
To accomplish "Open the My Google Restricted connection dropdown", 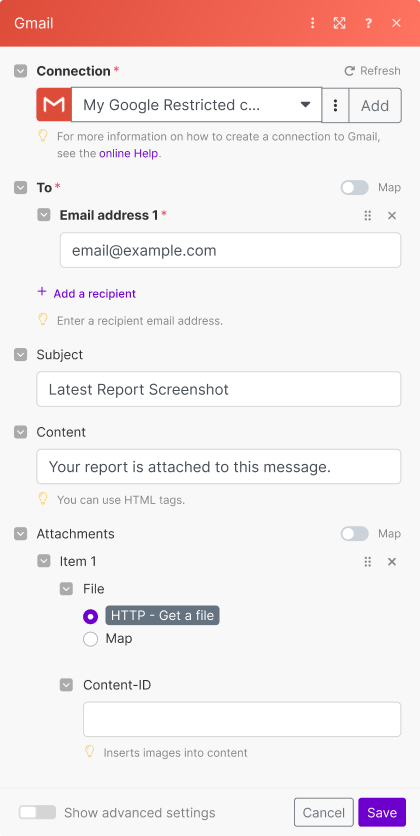I will 197,105.
